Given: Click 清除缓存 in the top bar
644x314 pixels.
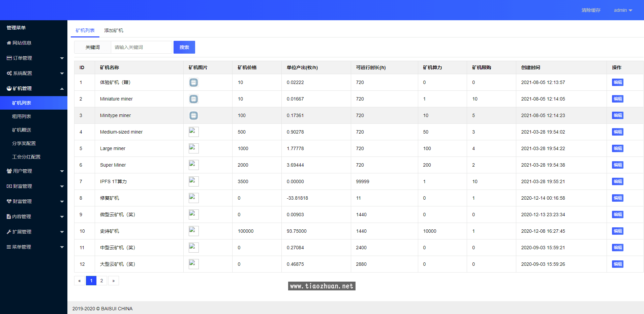Looking at the screenshot, I should pos(591,10).
